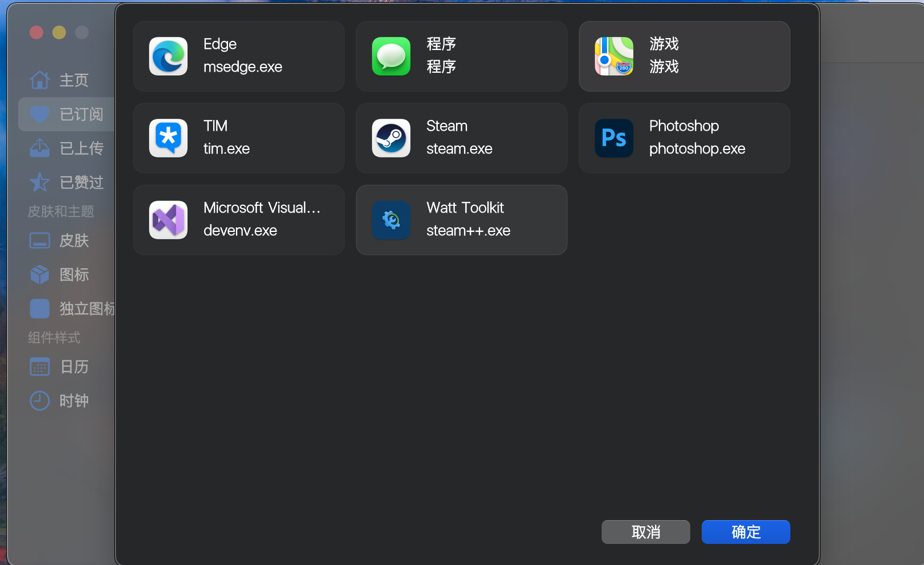924x565 pixels.
Task: Click the home icon beside 主页
Action: coord(40,80)
